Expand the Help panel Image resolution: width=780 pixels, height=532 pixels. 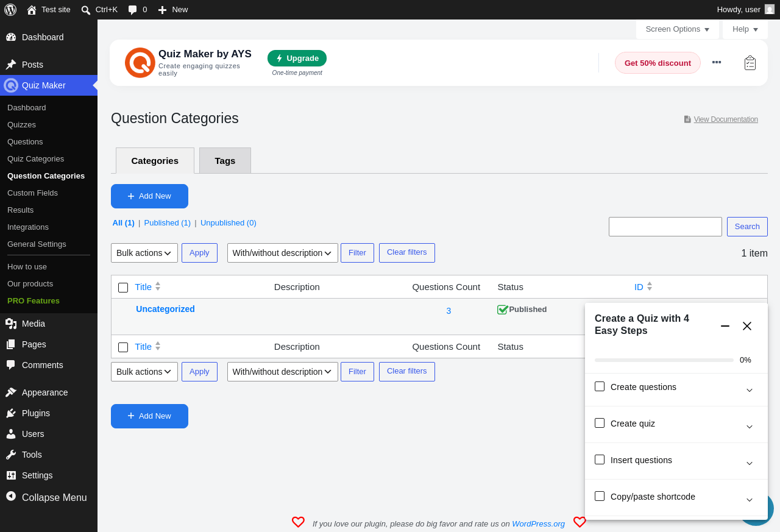point(745,29)
